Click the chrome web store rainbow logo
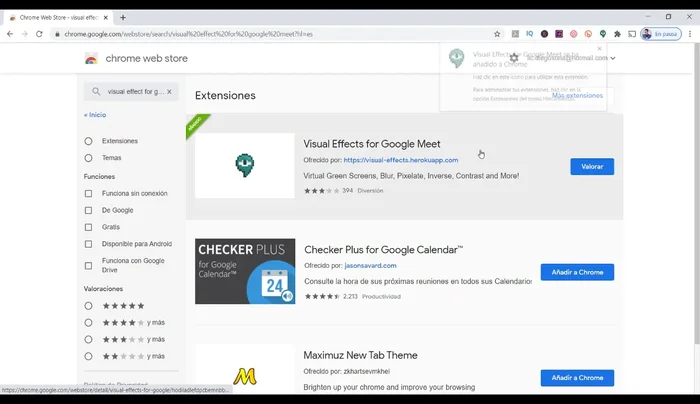The width and height of the screenshot is (700, 404). coord(91,58)
